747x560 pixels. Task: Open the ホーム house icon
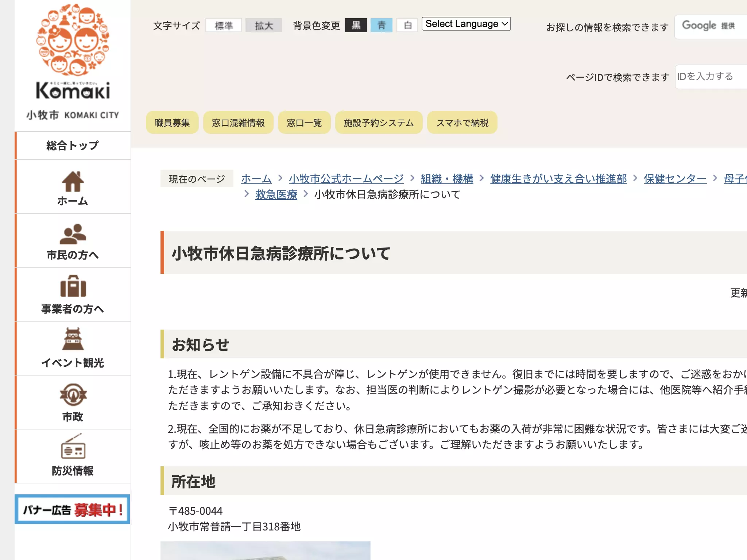(x=73, y=182)
